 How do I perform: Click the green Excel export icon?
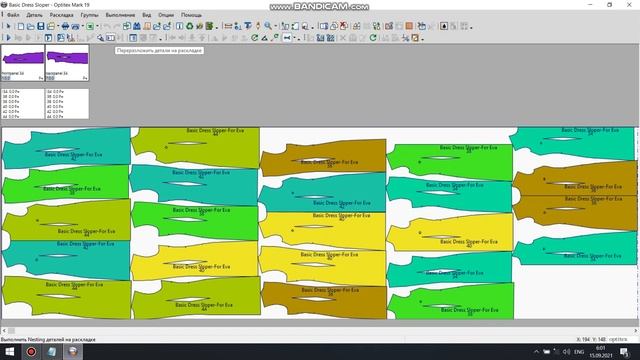pyautogui.click(x=90, y=27)
